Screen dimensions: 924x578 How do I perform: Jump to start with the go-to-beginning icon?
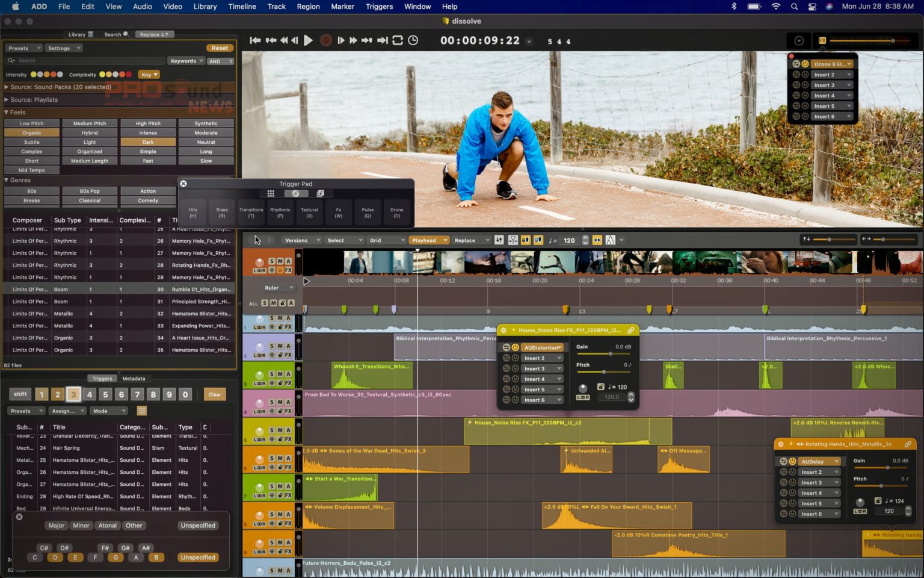pos(255,40)
